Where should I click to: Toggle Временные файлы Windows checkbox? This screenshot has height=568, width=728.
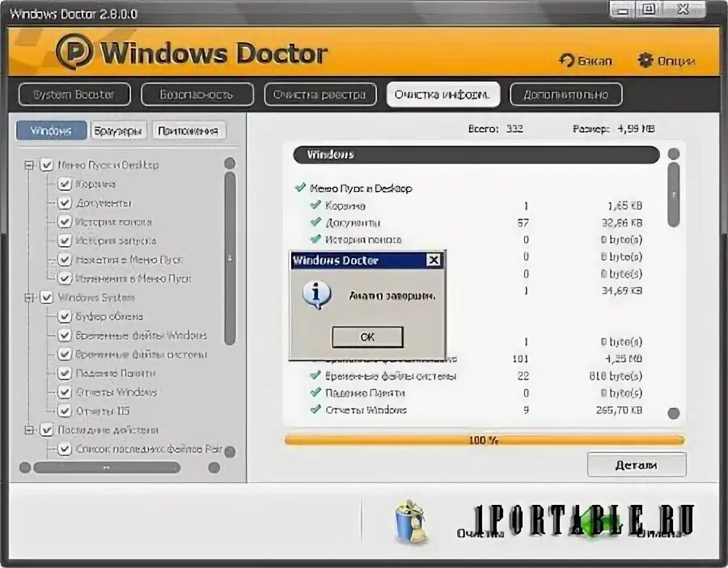(x=64, y=335)
